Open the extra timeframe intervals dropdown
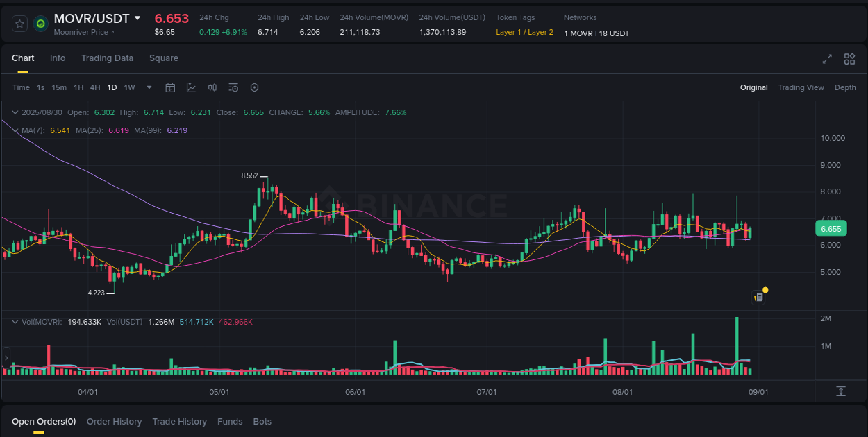The image size is (868, 437). pos(149,87)
